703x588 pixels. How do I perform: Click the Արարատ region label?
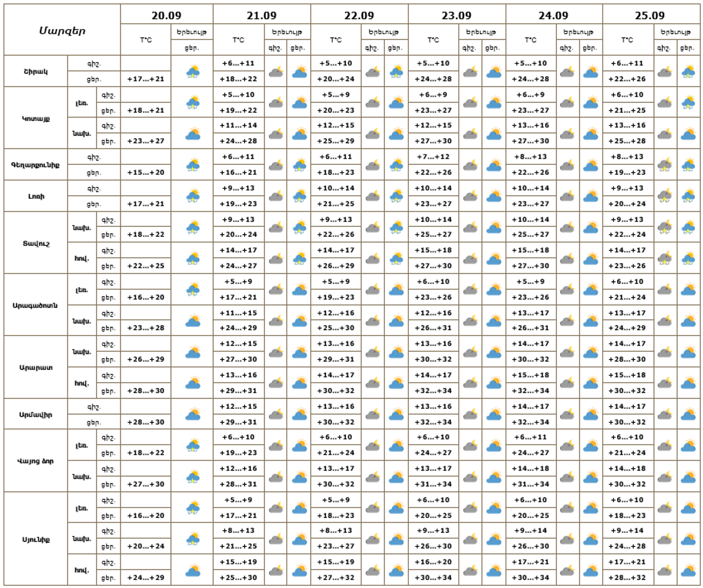tap(36, 367)
